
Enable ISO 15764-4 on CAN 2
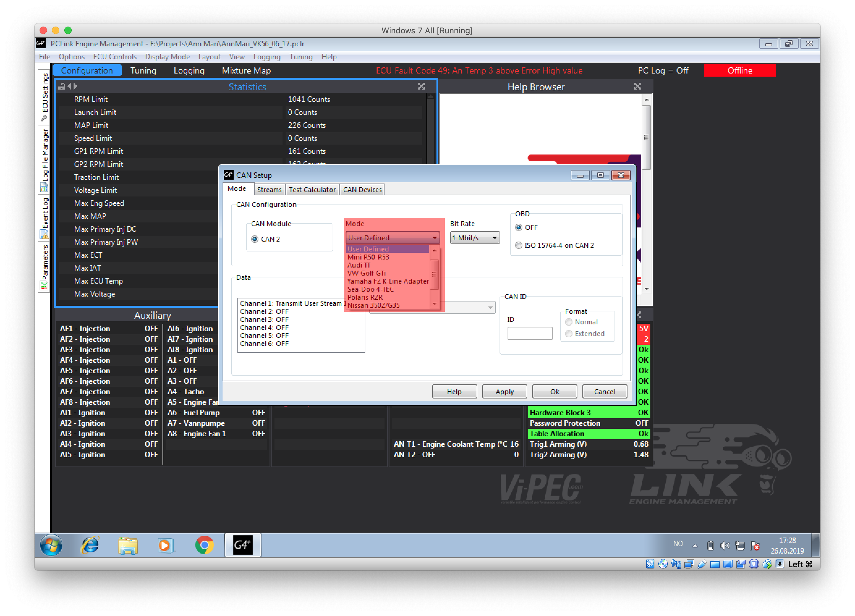(519, 245)
